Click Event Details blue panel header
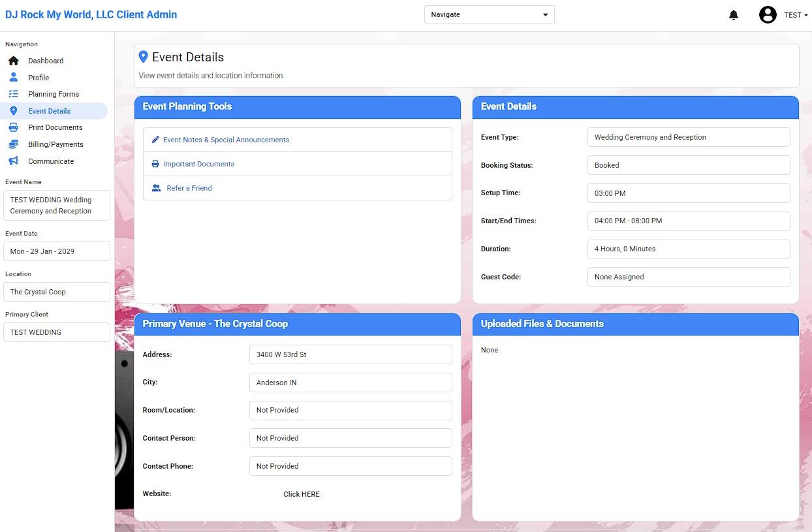This screenshot has height=532, width=812. [x=636, y=107]
